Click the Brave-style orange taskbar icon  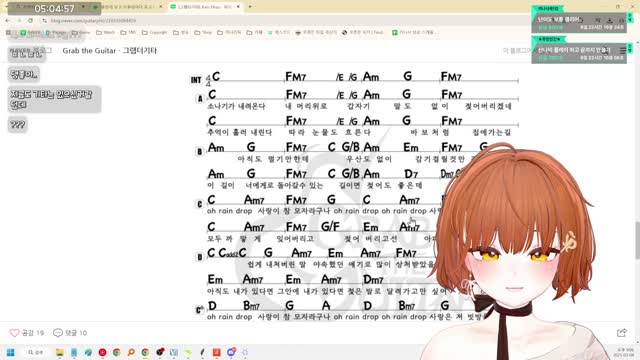coord(217,352)
